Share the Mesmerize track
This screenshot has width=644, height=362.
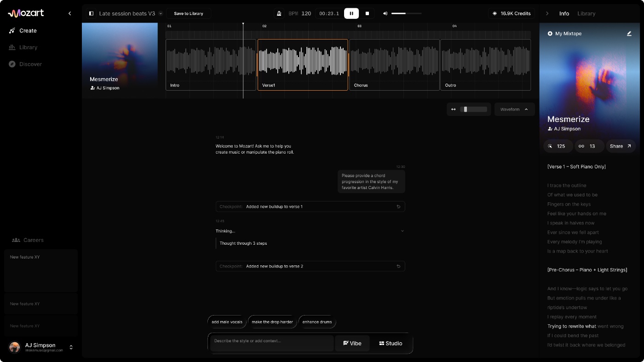tap(621, 146)
